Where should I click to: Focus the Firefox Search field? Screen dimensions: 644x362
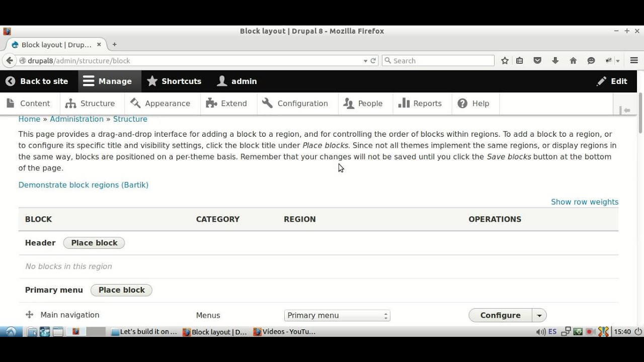[438, 60]
